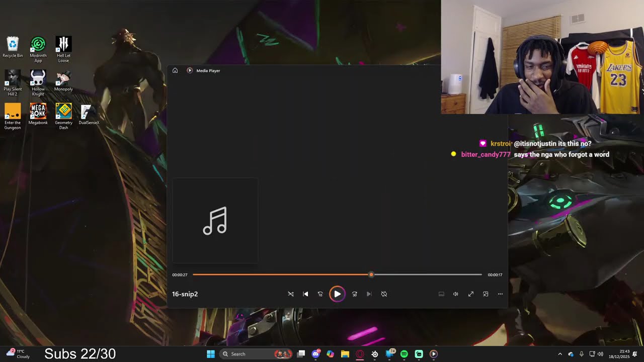Click the remaining time 00:00:17
This screenshot has height=362, width=644.
point(495,275)
